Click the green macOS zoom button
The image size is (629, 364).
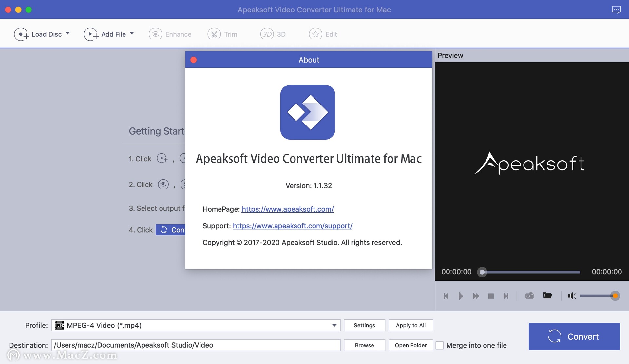pos(29,10)
